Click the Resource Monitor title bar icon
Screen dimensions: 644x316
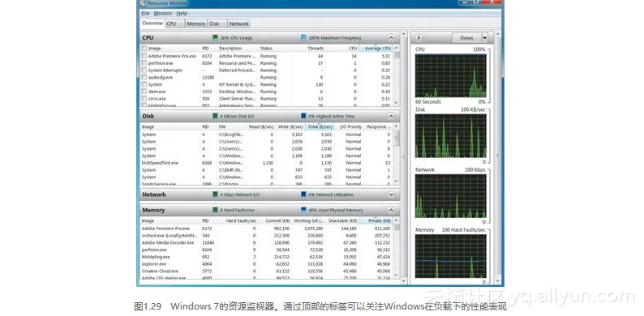point(143,3)
